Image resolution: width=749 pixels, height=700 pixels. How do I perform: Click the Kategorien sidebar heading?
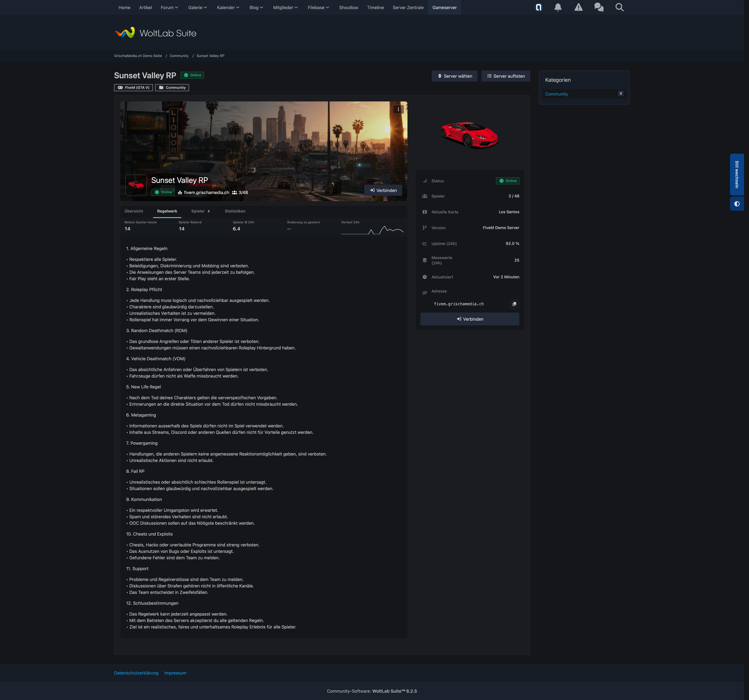tap(558, 80)
